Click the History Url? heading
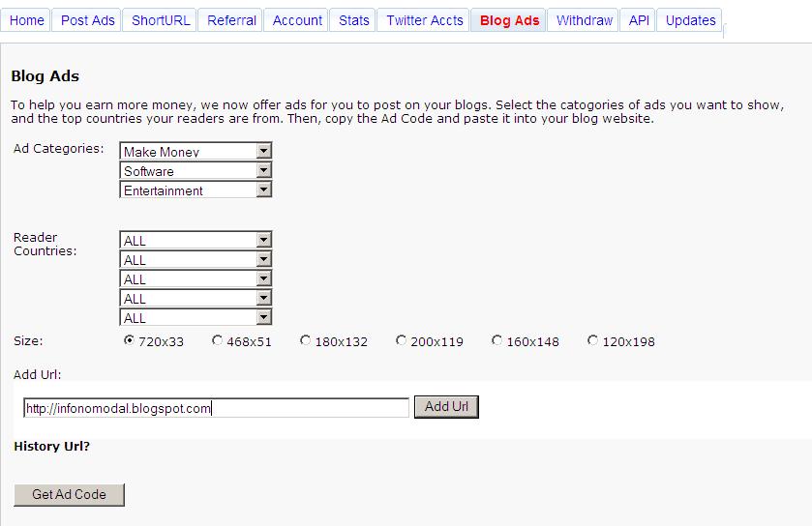812x526 pixels. click(52, 447)
